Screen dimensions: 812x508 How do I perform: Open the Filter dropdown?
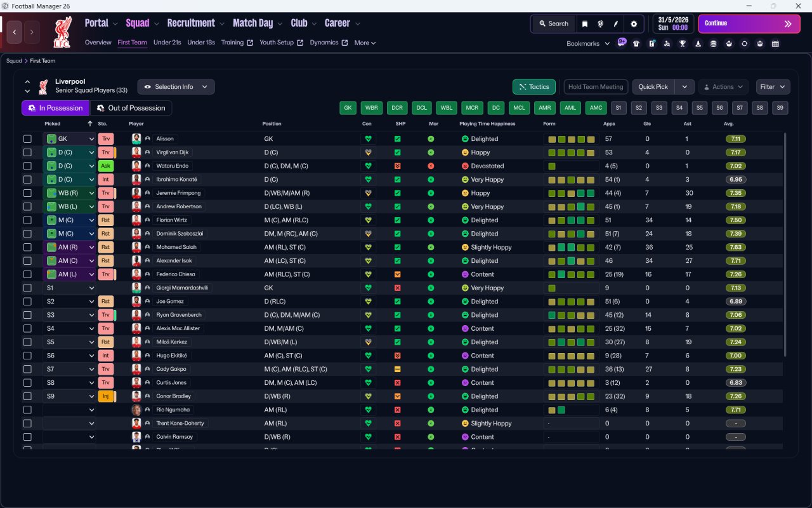click(773, 87)
